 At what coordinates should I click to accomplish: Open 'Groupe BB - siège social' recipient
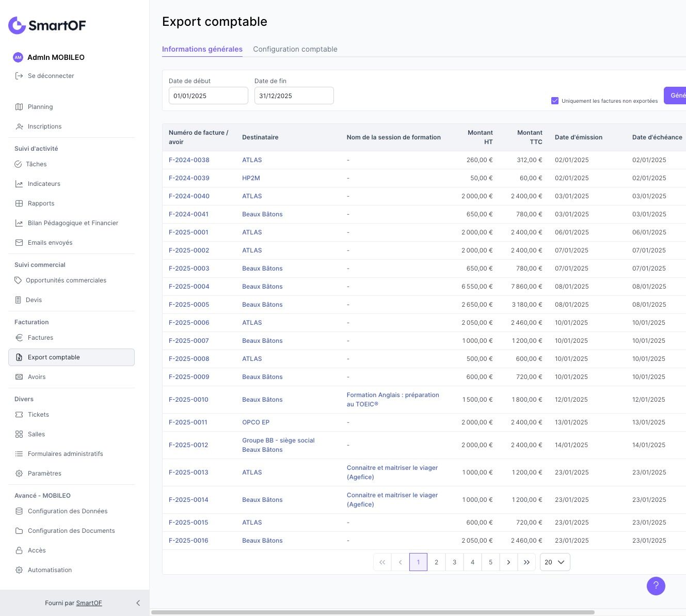click(x=278, y=440)
